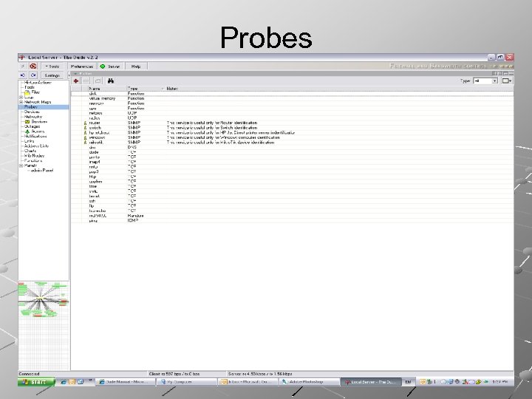
Task: Select the netbios UDP probe row
Action: coord(292,113)
